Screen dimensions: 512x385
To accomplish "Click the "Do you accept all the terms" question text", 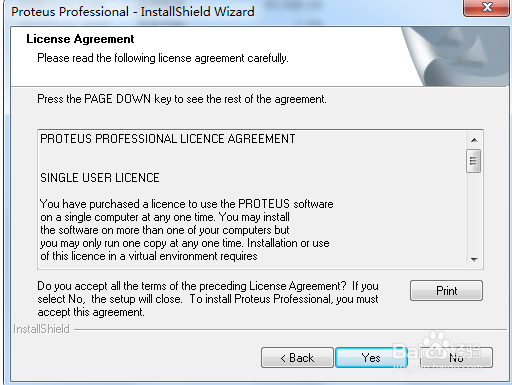I will click(208, 299).
